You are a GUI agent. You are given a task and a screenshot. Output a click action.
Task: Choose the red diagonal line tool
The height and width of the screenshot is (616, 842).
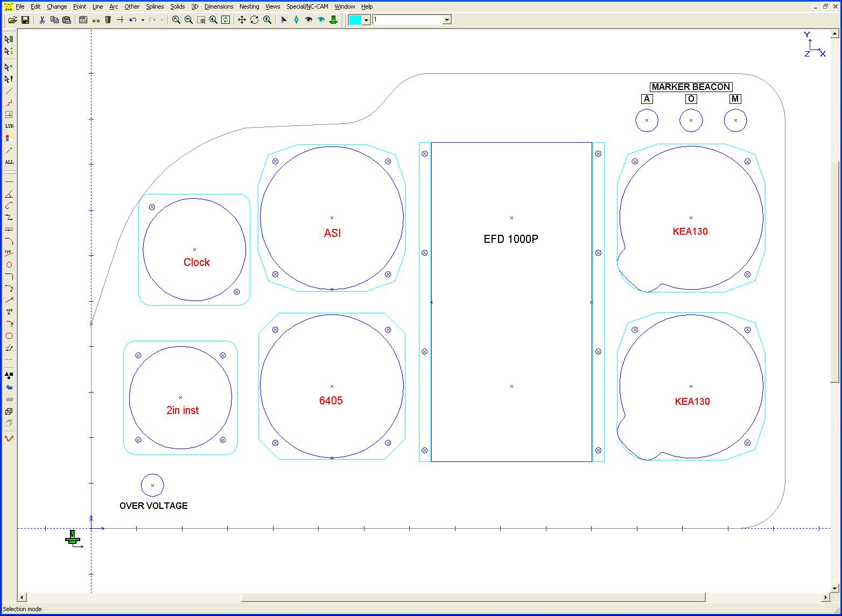pyautogui.click(x=9, y=90)
